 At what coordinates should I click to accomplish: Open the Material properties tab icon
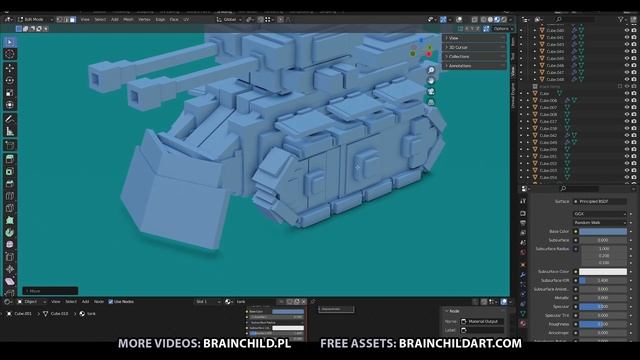coord(523,324)
